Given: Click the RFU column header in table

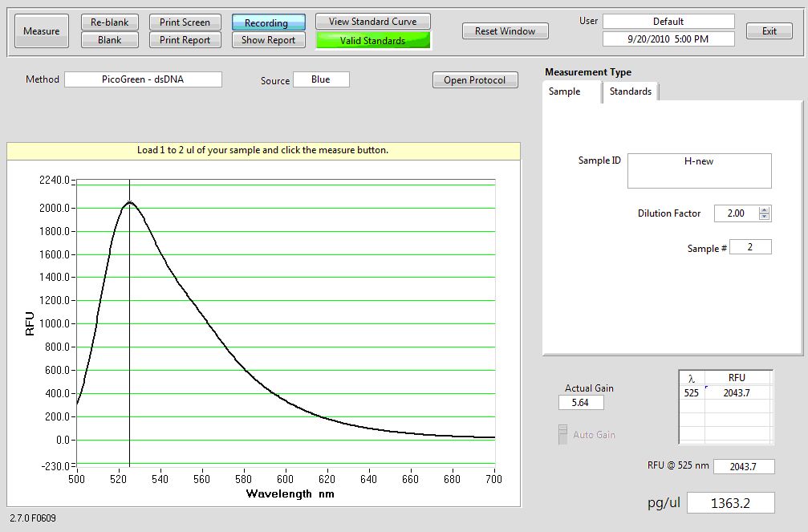Looking at the screenshot, I should (737, 378).
